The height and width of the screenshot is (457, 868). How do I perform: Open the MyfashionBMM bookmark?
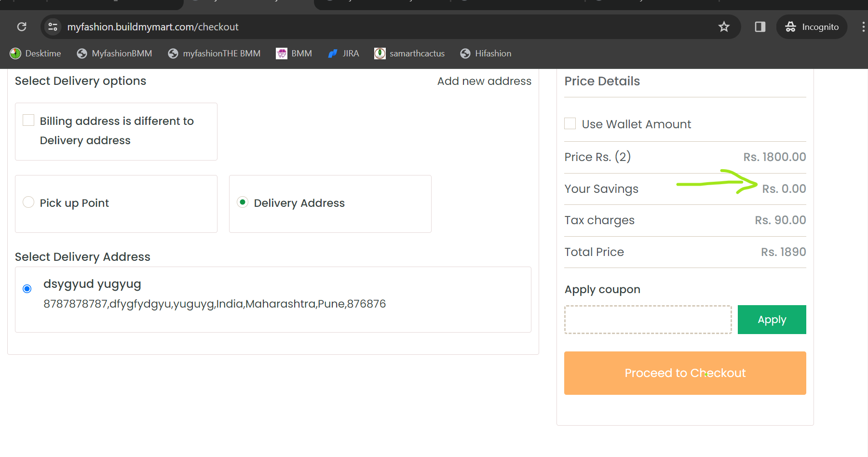tap(114, 54)
